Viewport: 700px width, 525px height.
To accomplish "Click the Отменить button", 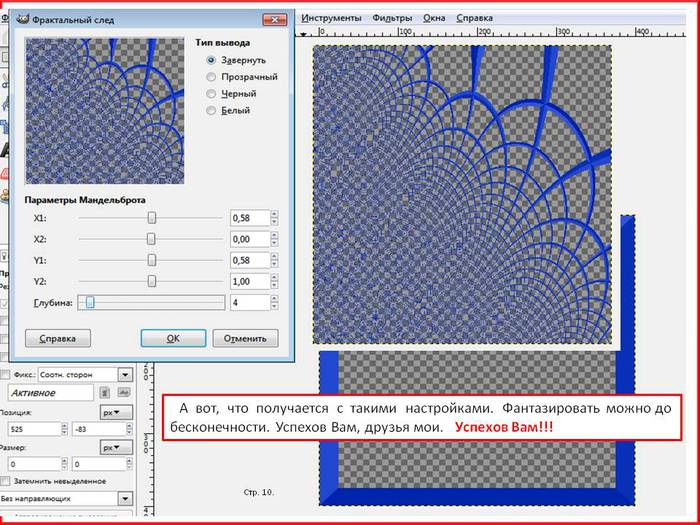I will pyautogui.click(x=245, y=338).
